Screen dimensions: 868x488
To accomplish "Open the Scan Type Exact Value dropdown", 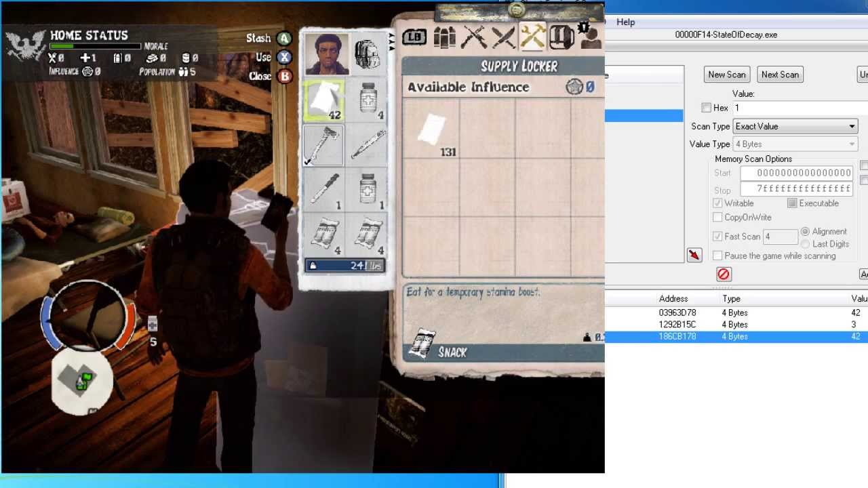I will [795, 127].
